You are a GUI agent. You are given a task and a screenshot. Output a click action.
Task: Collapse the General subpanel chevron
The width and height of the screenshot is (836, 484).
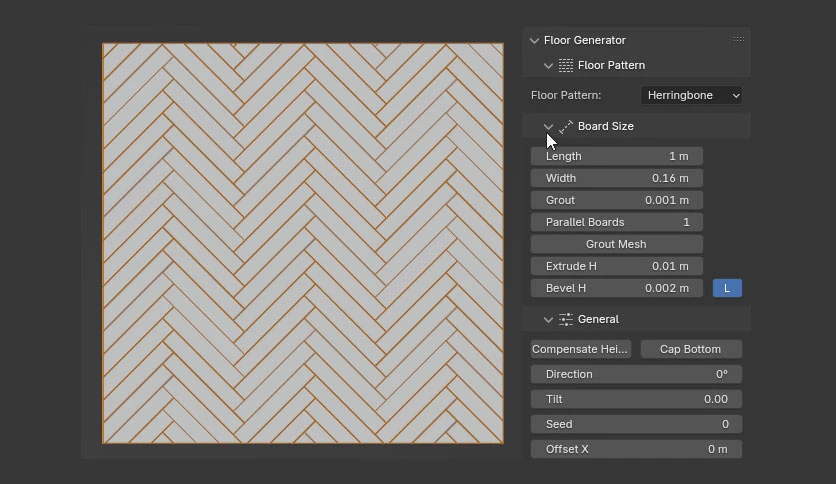[548, 319]
